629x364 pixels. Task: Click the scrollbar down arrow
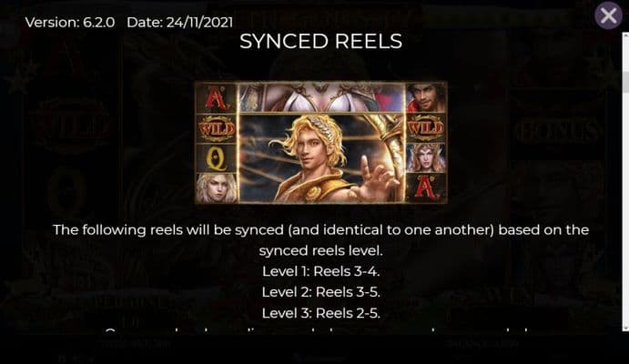click(x=625, y=328)
